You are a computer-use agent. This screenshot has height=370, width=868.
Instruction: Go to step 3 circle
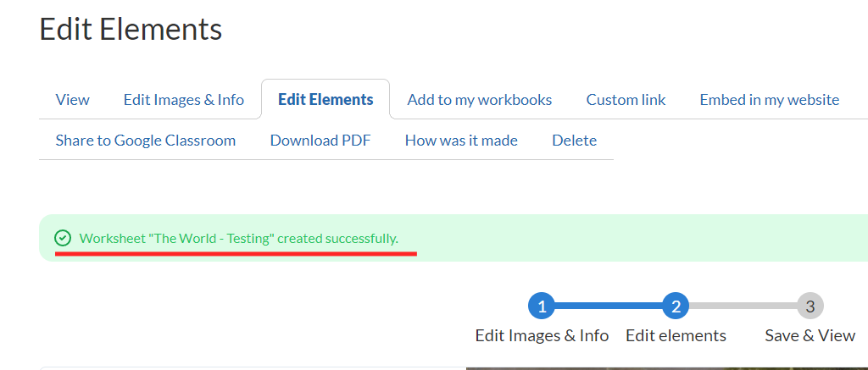tap(810, 306)
